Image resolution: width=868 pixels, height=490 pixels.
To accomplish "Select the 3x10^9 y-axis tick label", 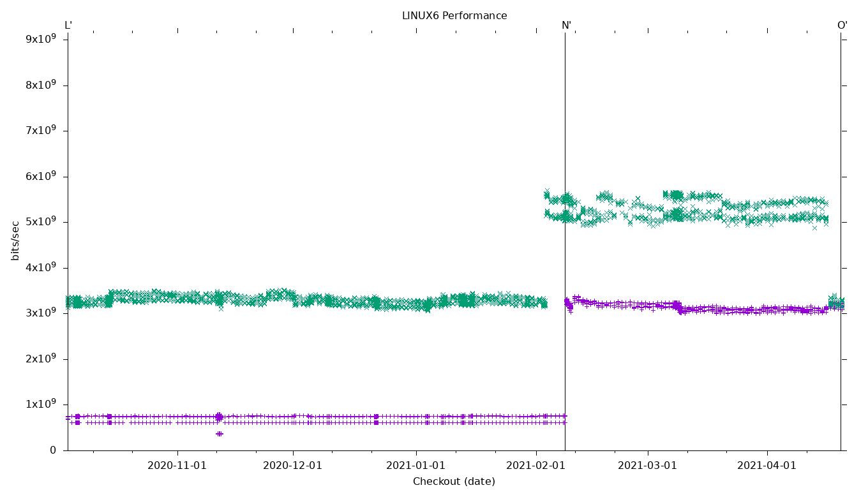I will [41, 312].
